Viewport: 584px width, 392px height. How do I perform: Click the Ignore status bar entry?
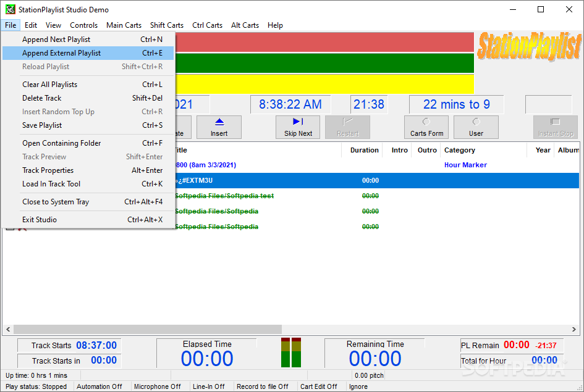[x=358, y=387]
